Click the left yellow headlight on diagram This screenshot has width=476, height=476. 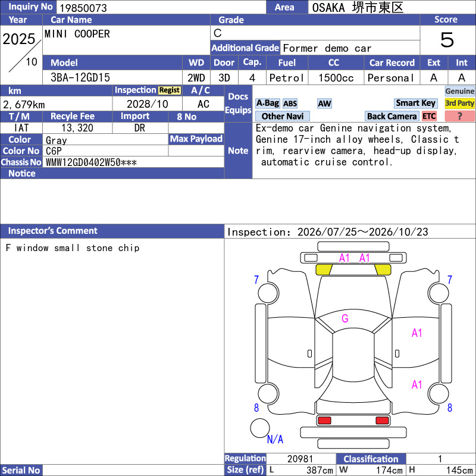coord(324,270)
